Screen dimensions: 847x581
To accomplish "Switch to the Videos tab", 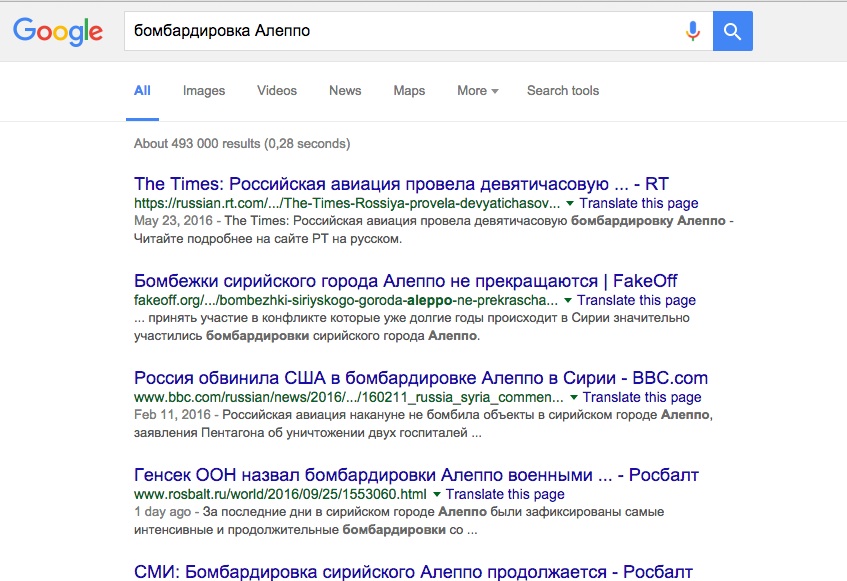I will tap(276, 90).
